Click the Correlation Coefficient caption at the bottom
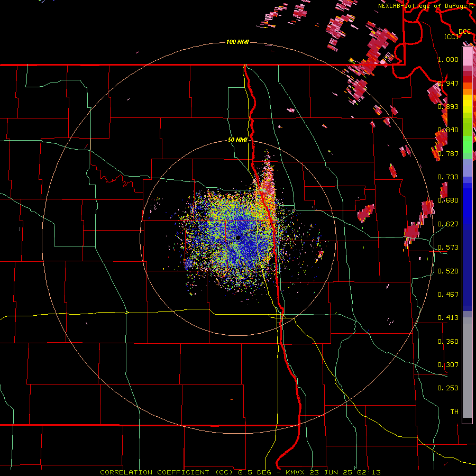Screen dimensions: 476x476 [240, 472]
